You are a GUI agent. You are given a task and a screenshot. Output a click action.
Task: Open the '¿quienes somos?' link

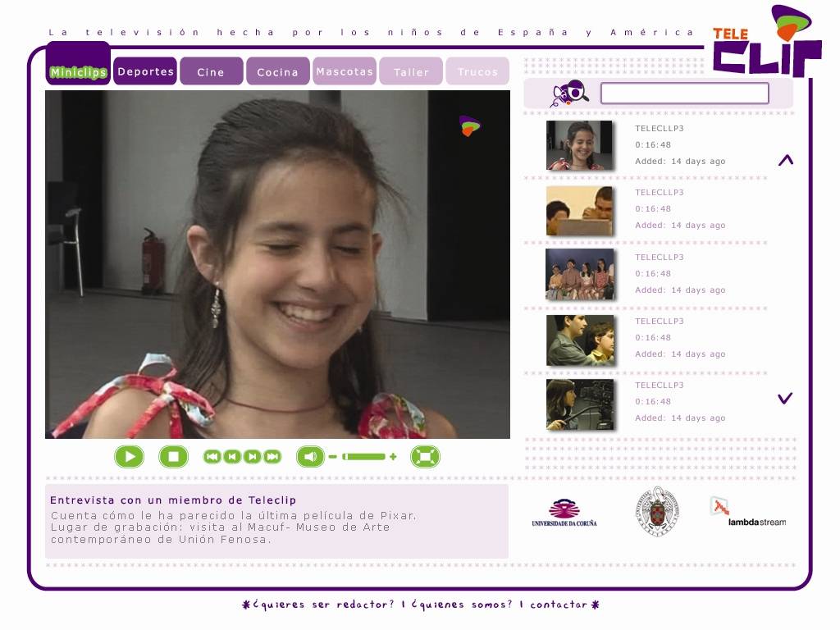click(462, 605)
